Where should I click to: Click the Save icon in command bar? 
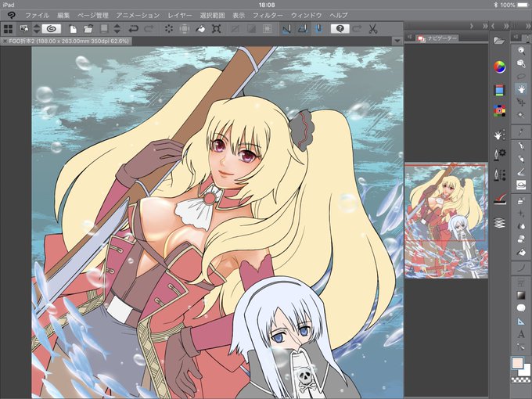104,29
